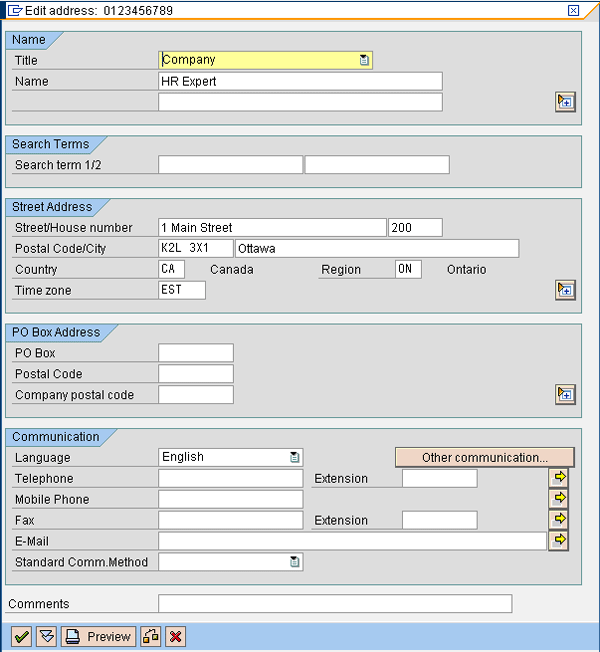The height and width of the screenshot is (652, 600).
Task: Click the Search Terms section header
Action: tap(50, 144)
